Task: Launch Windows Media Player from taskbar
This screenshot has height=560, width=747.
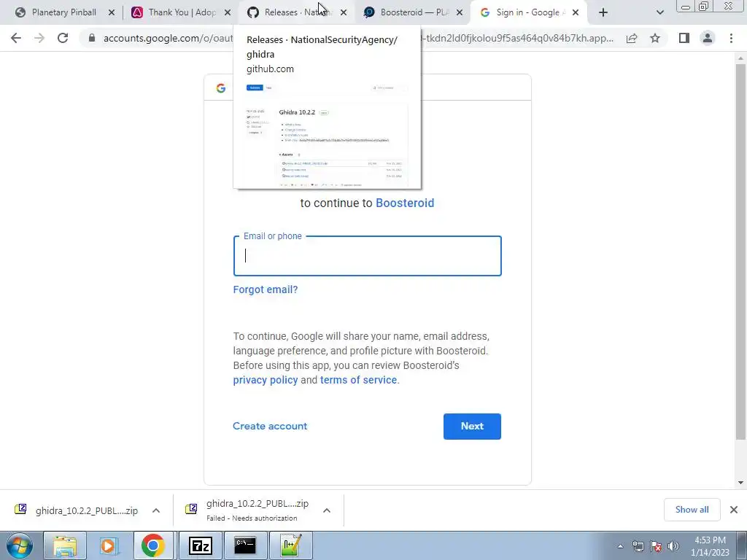Action: pyautogui.click(x=109, y=545)
